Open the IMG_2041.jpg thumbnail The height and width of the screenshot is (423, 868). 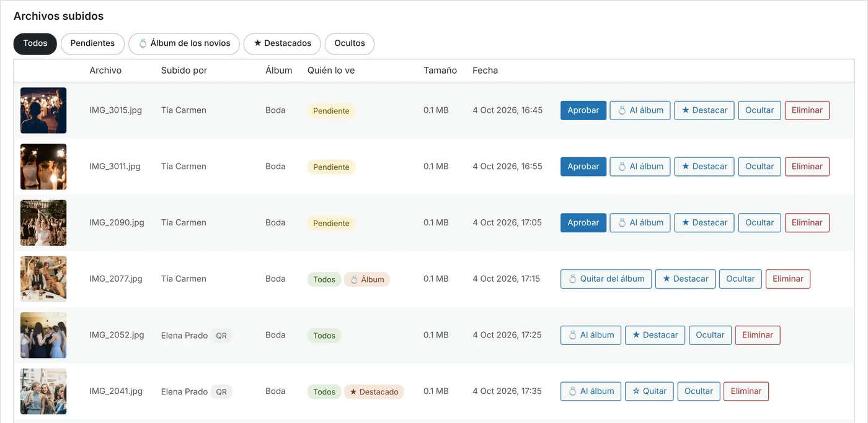click(43, 391)
